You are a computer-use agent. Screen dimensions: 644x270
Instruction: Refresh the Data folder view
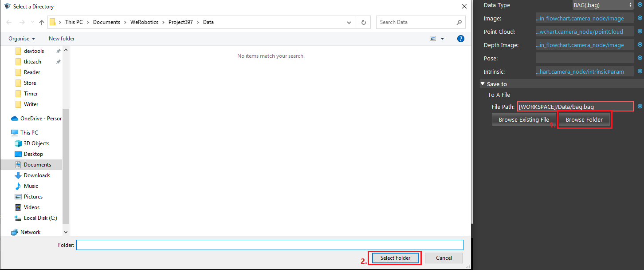coord(364,22)
